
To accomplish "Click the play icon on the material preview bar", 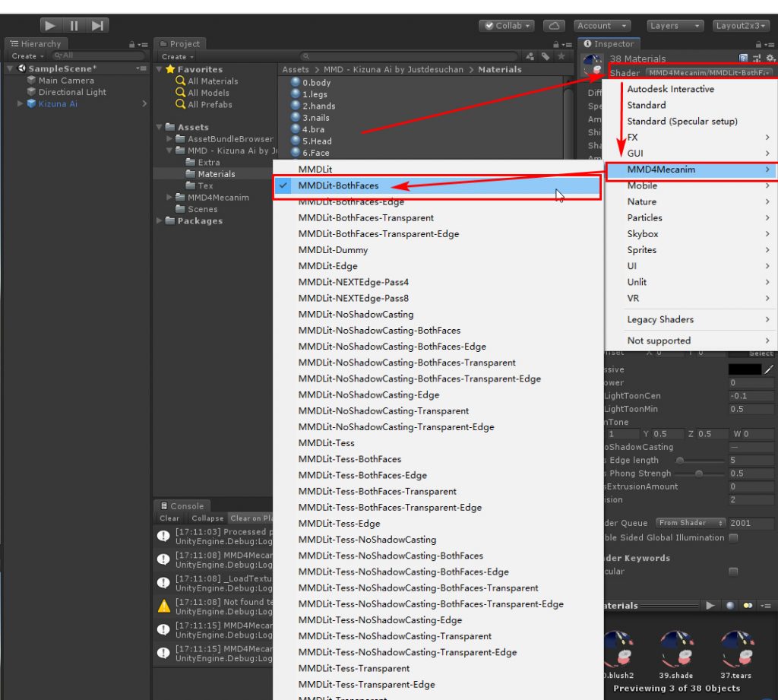I will pos(710,605).
